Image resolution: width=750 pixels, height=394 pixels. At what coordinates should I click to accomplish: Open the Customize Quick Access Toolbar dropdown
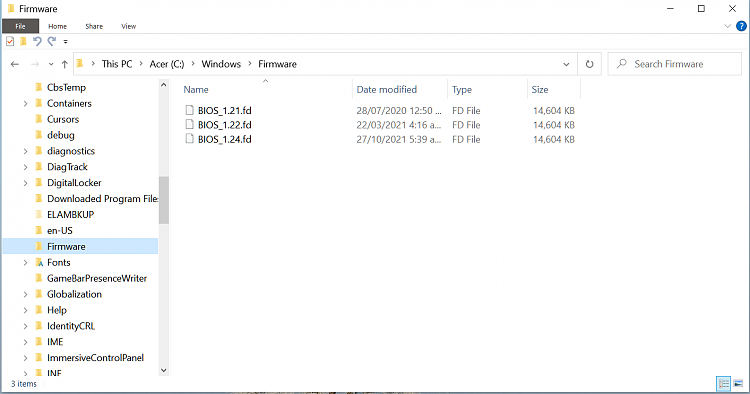(66, 42)
